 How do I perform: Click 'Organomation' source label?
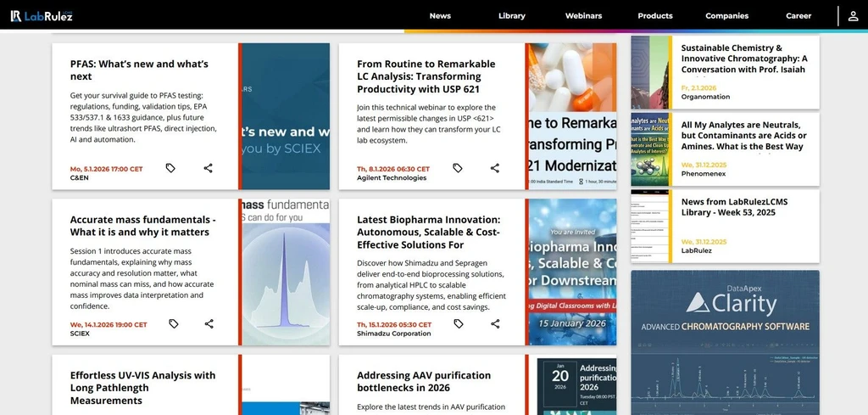pyautogui.click(x=705, y=97)
